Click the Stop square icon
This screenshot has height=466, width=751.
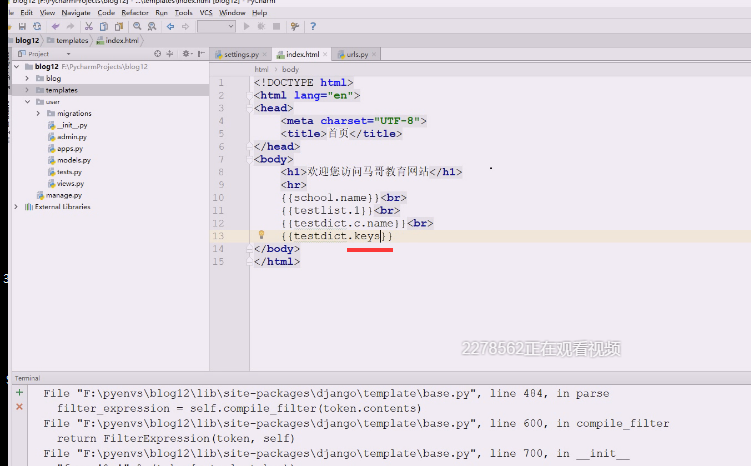point(276,26)
